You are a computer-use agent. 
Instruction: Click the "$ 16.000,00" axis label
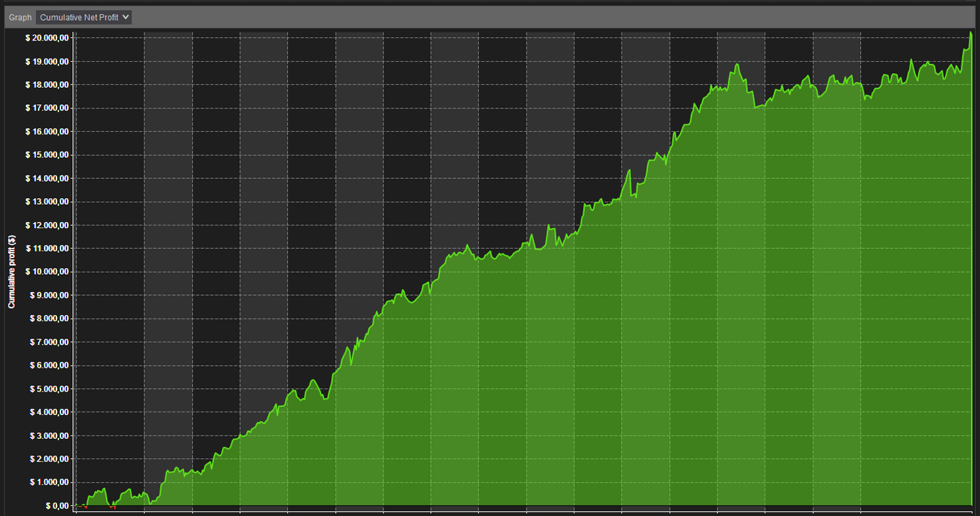click(x=47, y=132)
